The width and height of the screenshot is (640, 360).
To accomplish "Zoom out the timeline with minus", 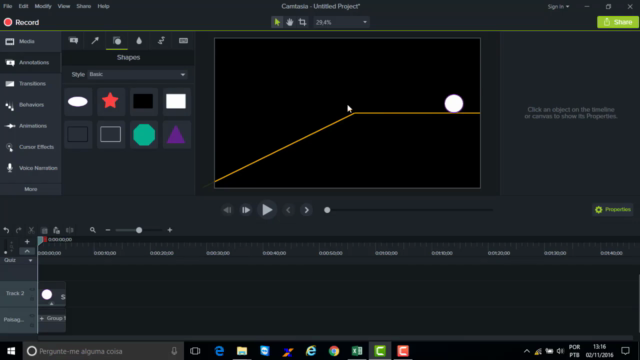I will click(108, 230).
